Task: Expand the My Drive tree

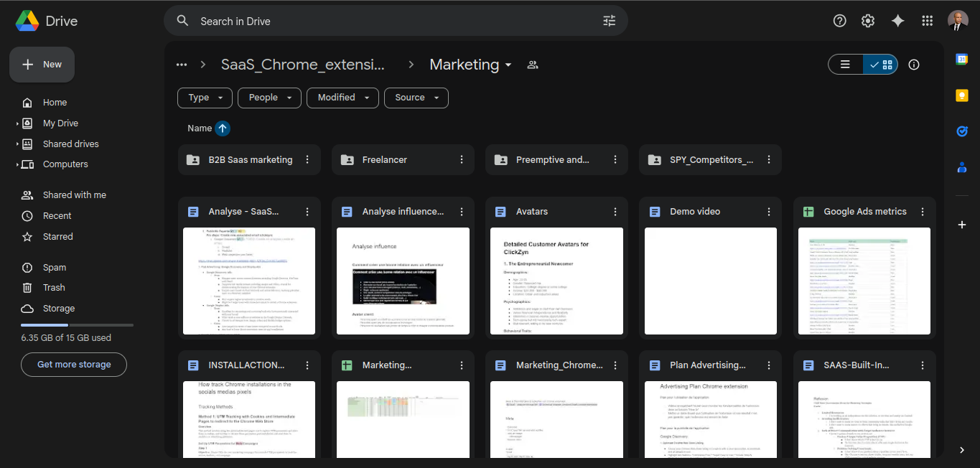Action: 17,123
